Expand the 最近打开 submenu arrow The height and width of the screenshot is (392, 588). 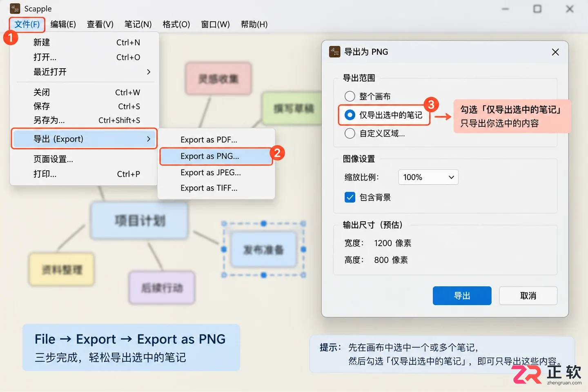tap(149, 72)
